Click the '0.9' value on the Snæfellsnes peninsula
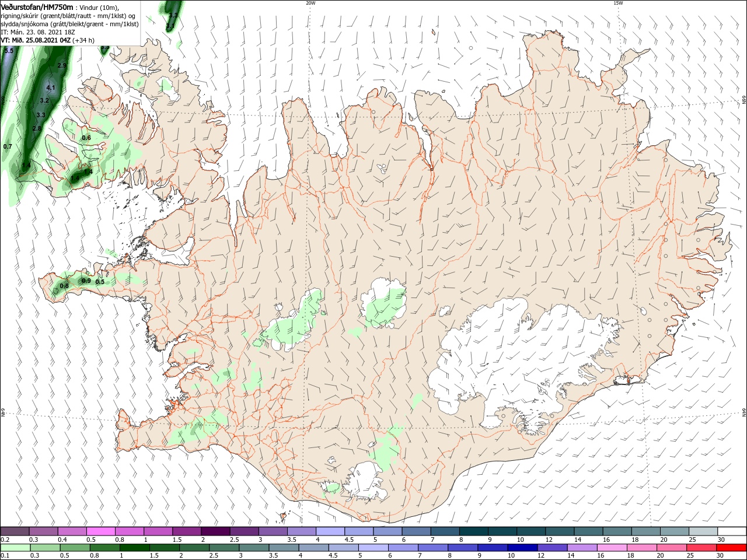The height and width of the screenshot is (560, 747). pyautogui.click(x=86, y=281)
